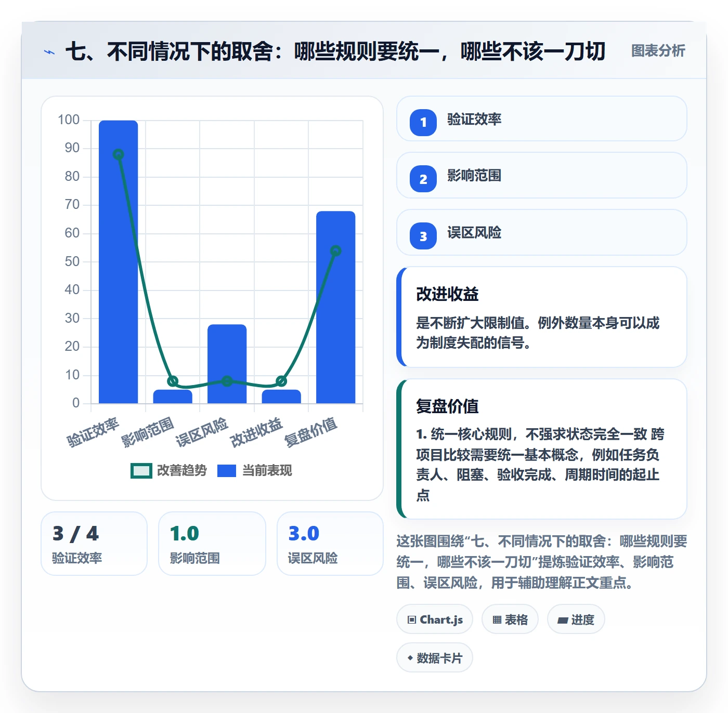Click the number 3 badge for 误区风险
728x713 pixels.
(423, 236)
